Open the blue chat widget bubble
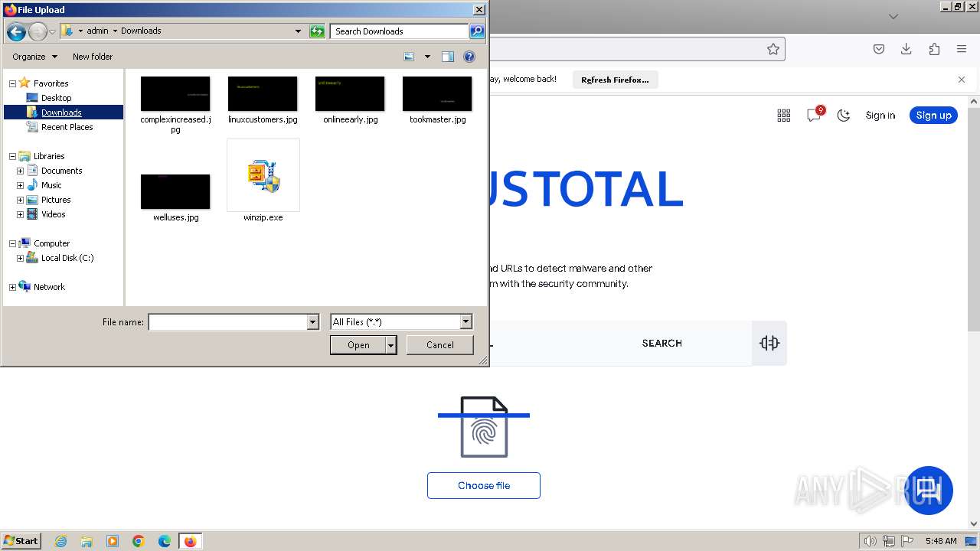 pos(929,490)
